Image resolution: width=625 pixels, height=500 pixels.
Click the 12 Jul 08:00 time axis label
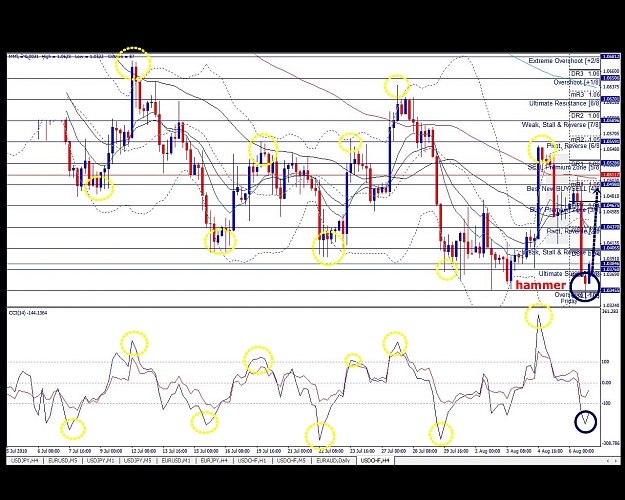pos(143,451)
